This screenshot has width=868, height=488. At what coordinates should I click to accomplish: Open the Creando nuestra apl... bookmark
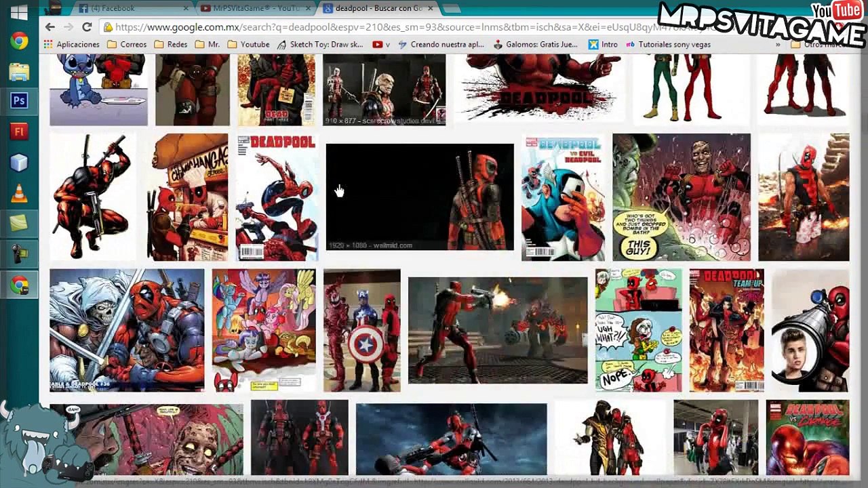(x=441, y=44)
